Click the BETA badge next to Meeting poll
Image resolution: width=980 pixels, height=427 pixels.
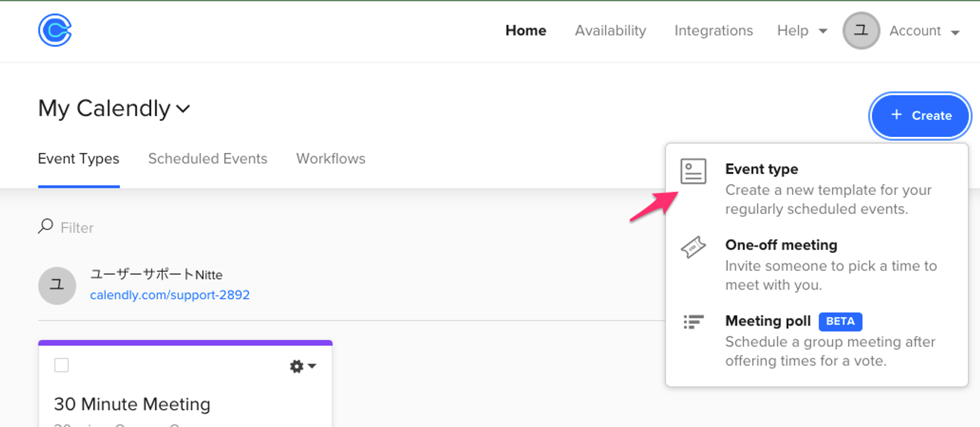point(840,321)
